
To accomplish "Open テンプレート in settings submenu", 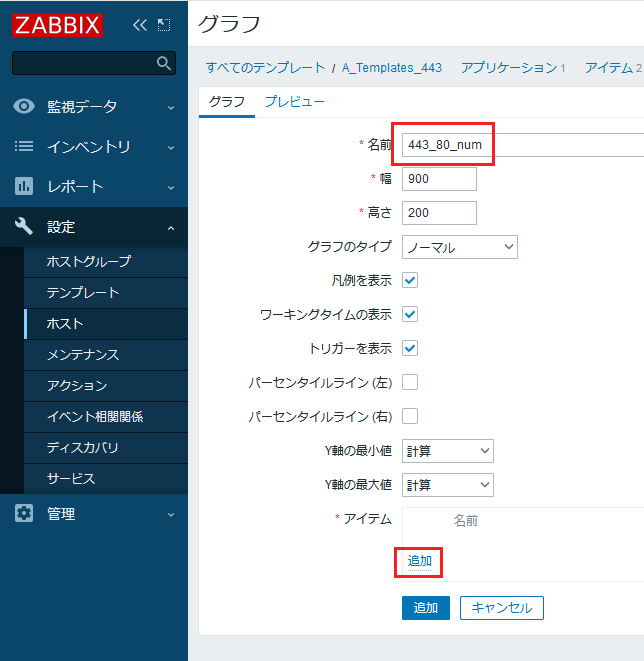I will [x=106, y=293].
